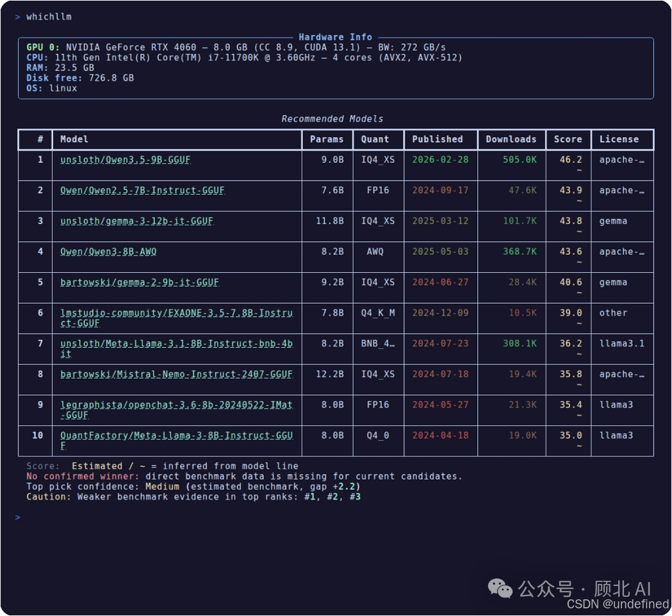Click the 47.6K downloads value
672x616 pixels.
click(x=523, y=190)
